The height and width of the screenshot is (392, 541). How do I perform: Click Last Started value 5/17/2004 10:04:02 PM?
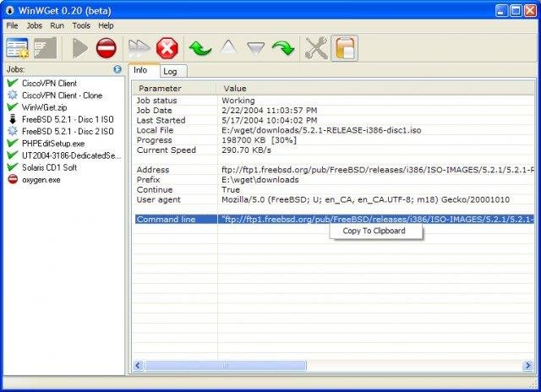(269, 120)
